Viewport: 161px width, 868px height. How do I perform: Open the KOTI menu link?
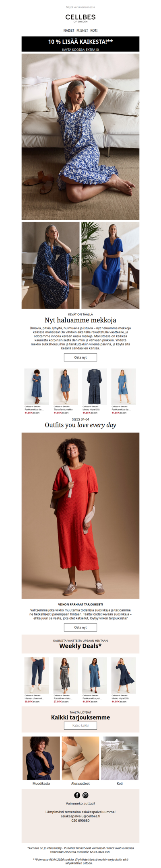coord(94,30)
